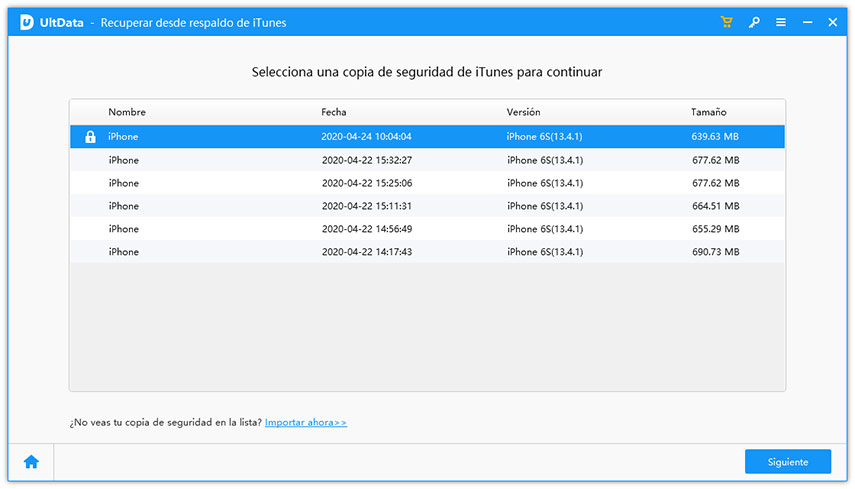855x489 pixels.
Task: Click the Versión column header
Action: coord(523,112)
